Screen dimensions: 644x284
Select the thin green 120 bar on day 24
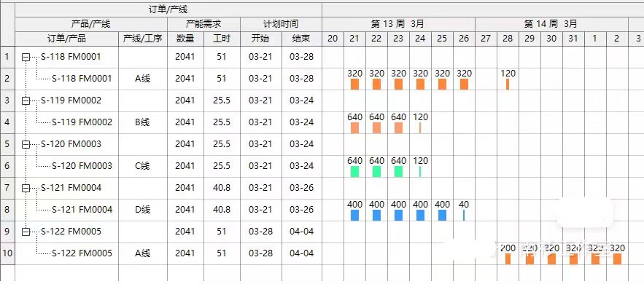coord(420,172)
